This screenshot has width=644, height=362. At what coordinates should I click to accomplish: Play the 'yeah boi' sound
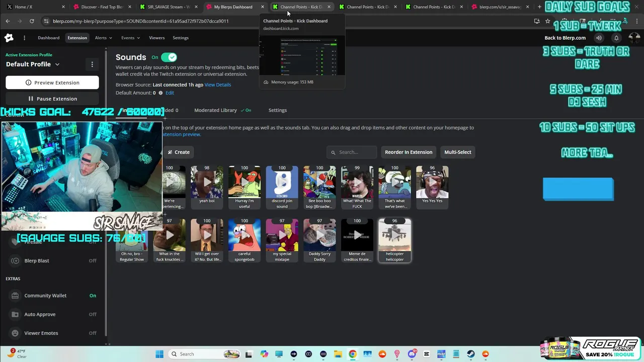click(207, 182)
